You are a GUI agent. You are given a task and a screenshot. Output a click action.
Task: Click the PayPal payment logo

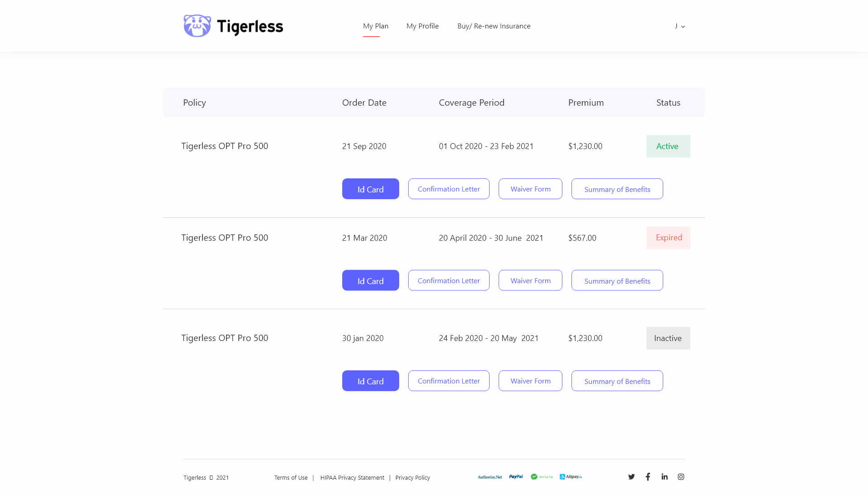516,477
